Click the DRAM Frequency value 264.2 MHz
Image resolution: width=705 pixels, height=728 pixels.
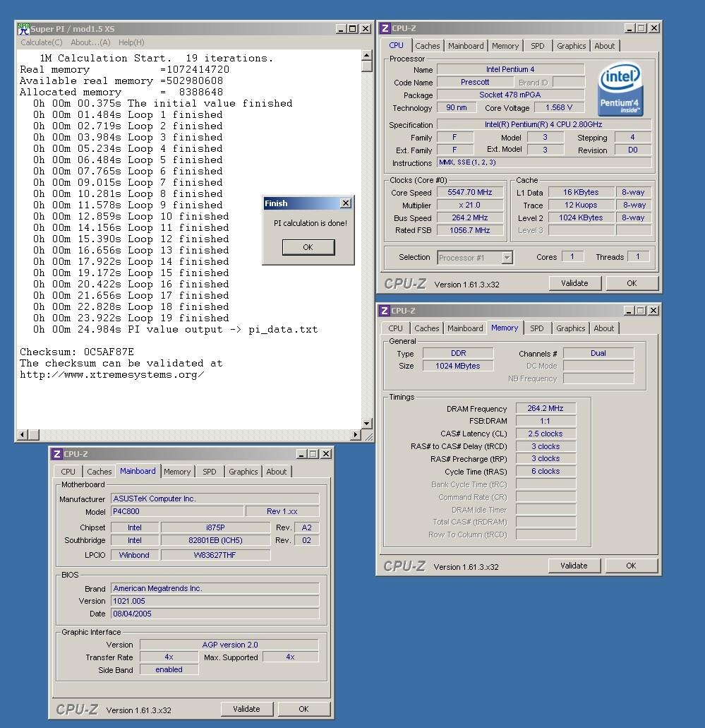tap(546, 409)
